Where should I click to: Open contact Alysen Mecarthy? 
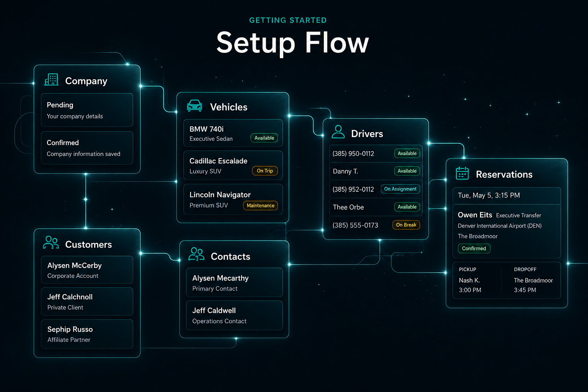[x=234, y=283]
